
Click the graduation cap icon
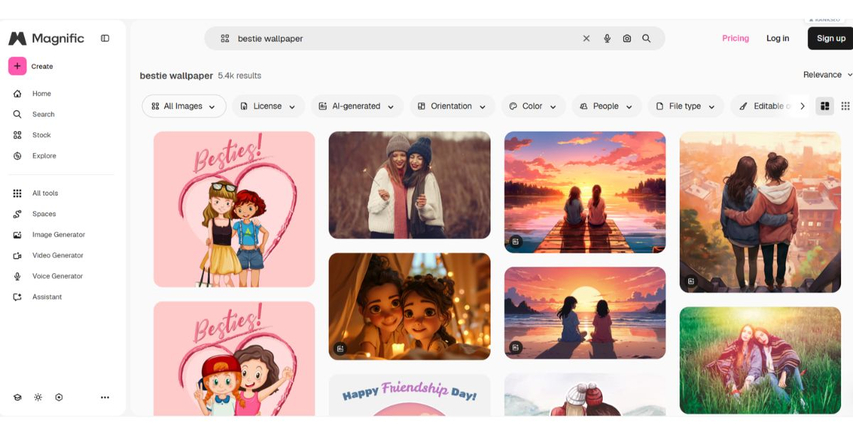pyautogui.click(x=17, y=397)
